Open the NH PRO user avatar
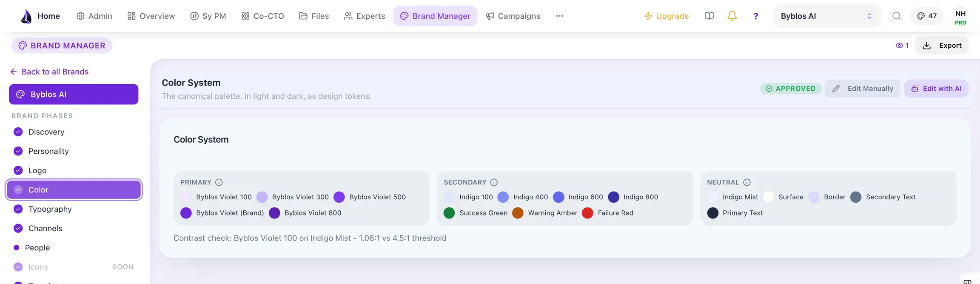 [x=960, y=17]
